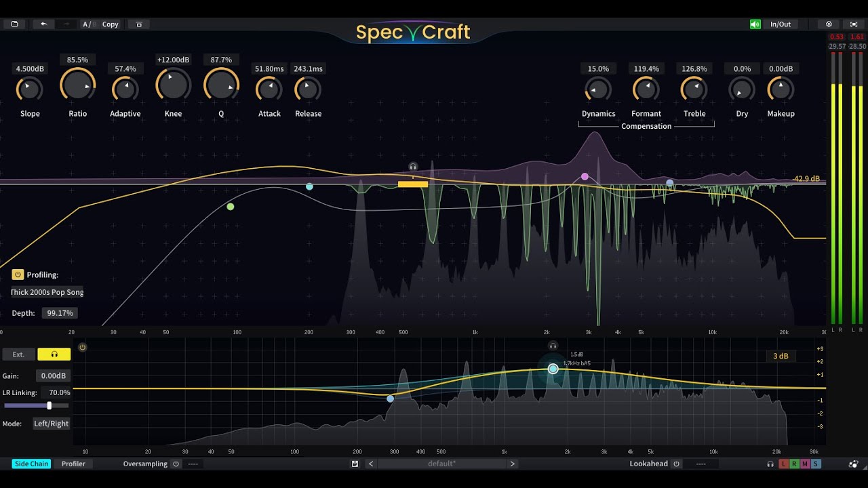This screenshot has height=488, width=868.
Task: Toggle the fullscreen resize icon
Action: 854,24
